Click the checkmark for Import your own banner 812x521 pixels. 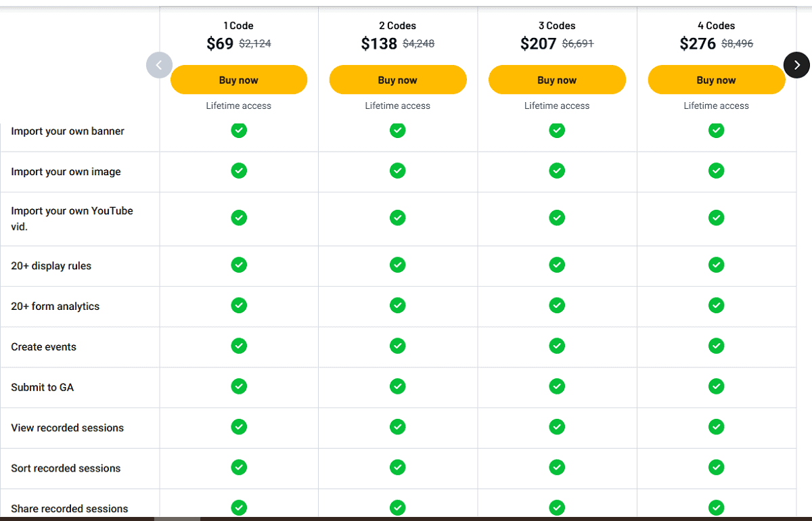click(239, 130)
